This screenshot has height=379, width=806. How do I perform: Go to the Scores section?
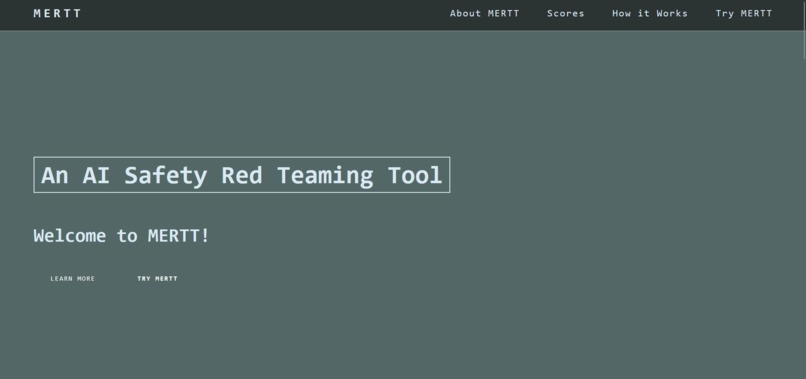coord(565,14)
